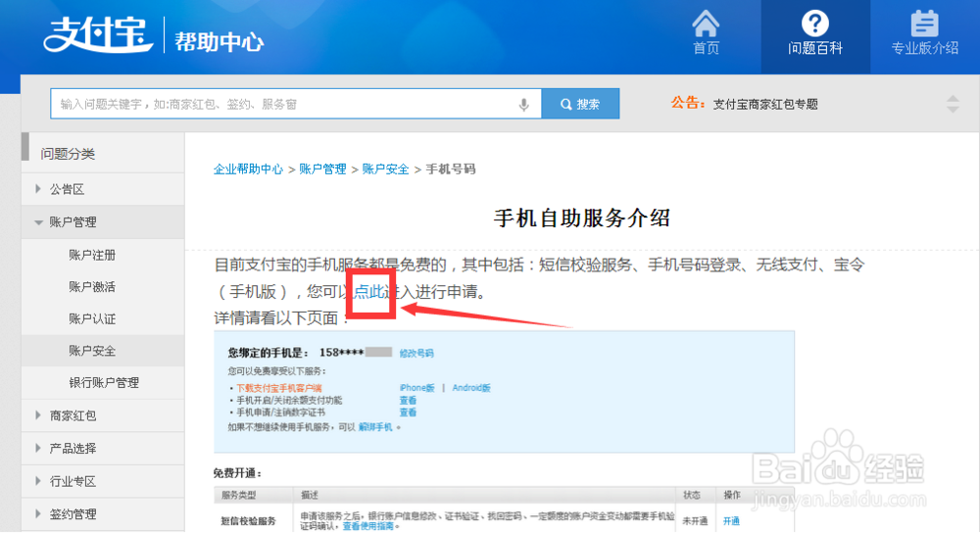The image size is (980, 533).
Task: Click the 未开通 status cell
Action: 695,521
